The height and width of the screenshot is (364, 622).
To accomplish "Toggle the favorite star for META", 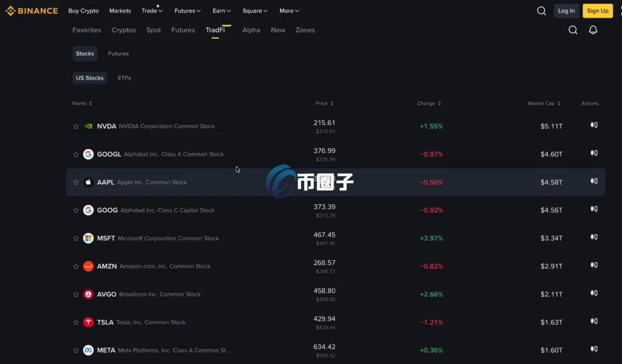I will pos(76,350).
